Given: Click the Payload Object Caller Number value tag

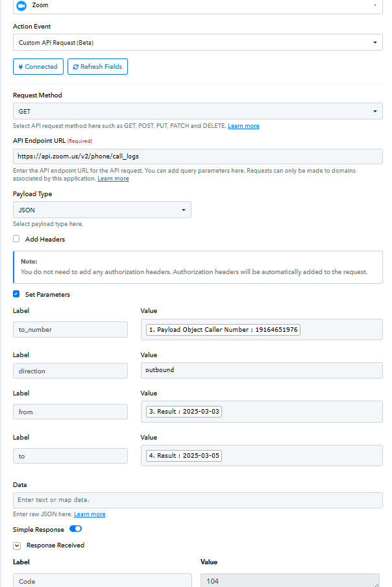Looking at the screenshot, I should (223, 329).
